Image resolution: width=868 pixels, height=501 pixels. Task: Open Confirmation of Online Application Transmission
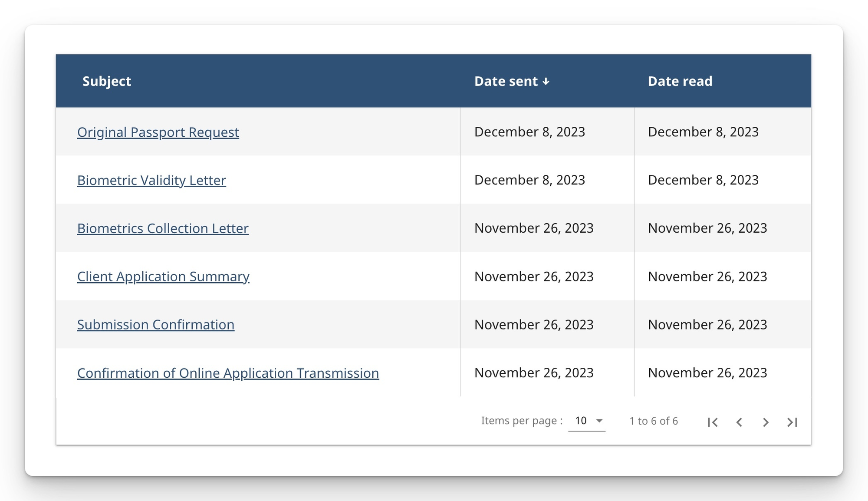pos(228,373)
